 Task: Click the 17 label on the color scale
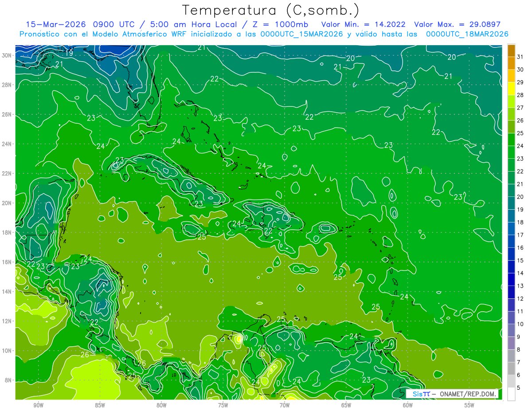(x=520, y=235)
